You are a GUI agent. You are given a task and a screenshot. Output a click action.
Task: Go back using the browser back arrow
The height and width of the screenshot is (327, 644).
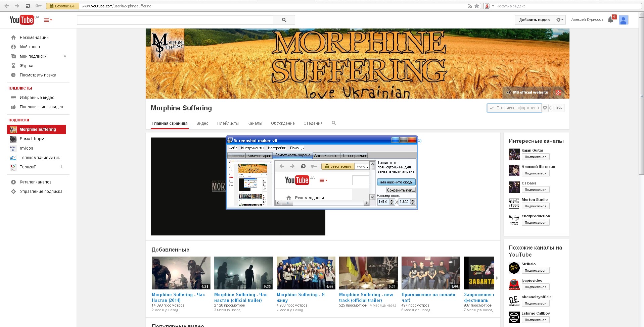tap(6, 6)
